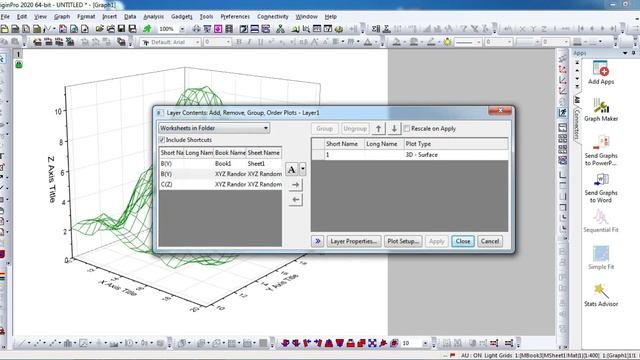Screen dimensions: 640x360
Task: Click the italic I formatting icon
Action: point(249,42)
